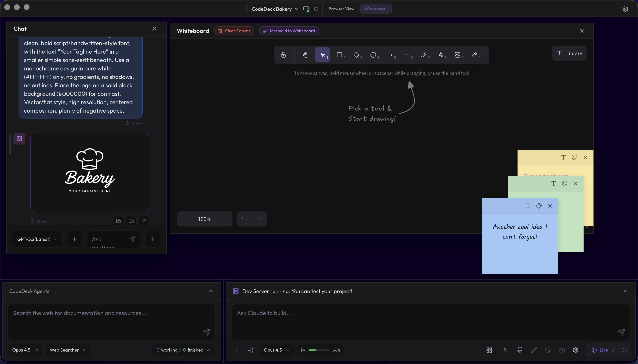
Task: Click the Bakery logo image thumbnail
Action: point(90,172)
